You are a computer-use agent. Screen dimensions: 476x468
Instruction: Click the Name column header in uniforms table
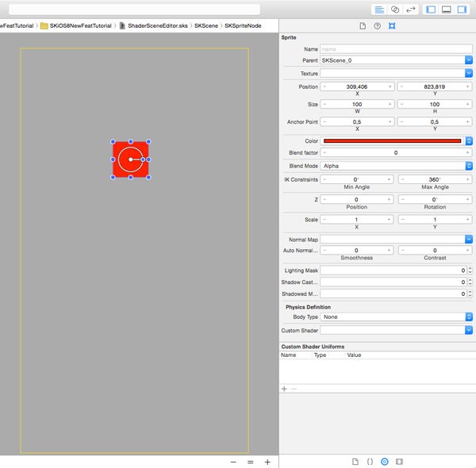(288, 355)
